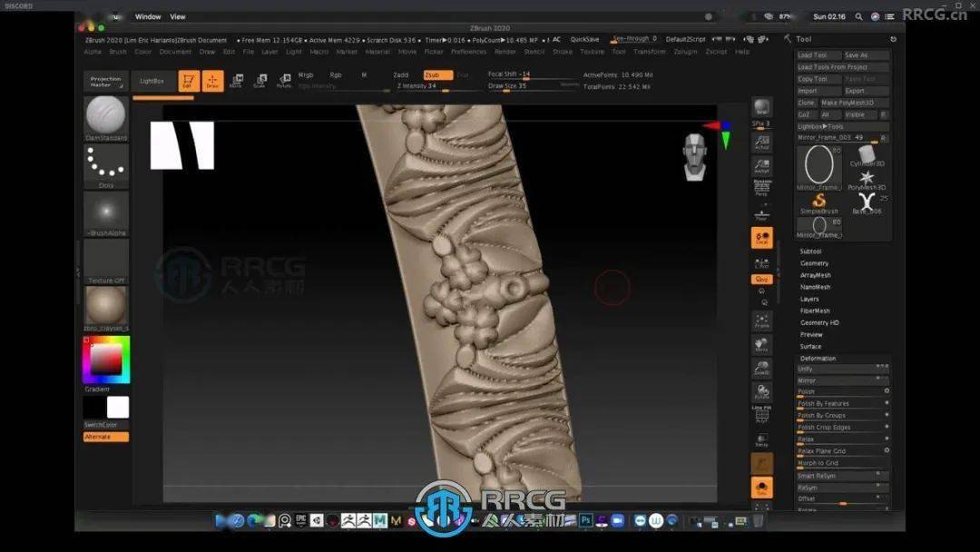This screenshot has height=552, width=980.
Task: Open the View menu
Action: tap(178, 16)
